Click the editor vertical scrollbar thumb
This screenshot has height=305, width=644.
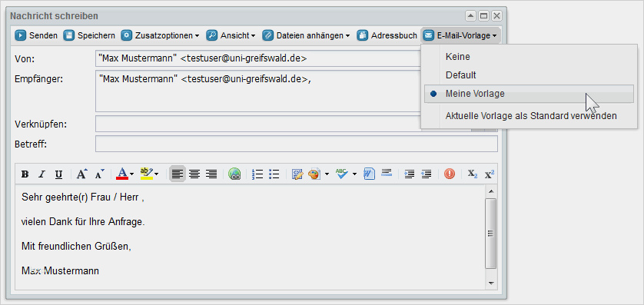click(x=490, y=233)
